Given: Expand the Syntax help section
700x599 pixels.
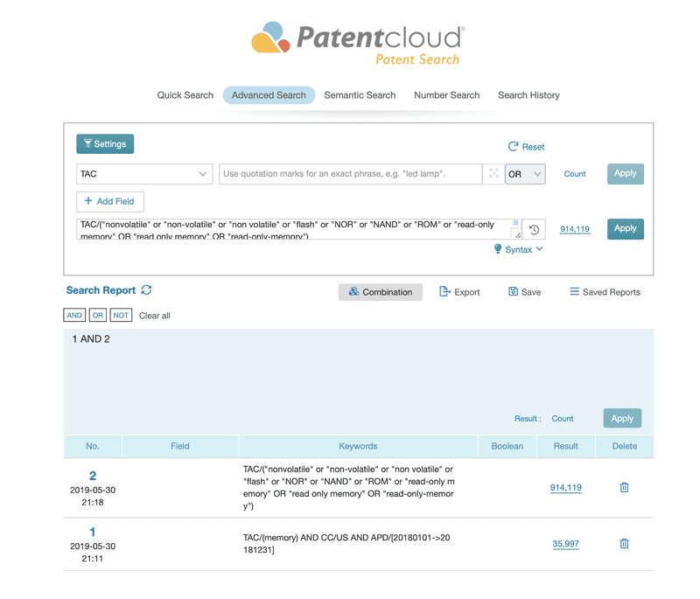Looking at the screenshot, I should (x=519, y=249).
